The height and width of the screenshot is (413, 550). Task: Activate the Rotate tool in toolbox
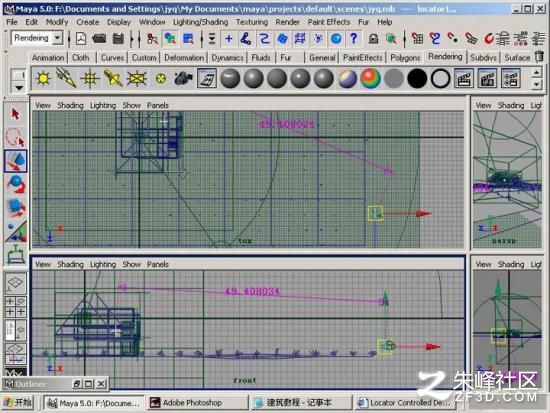coord(15,185)
